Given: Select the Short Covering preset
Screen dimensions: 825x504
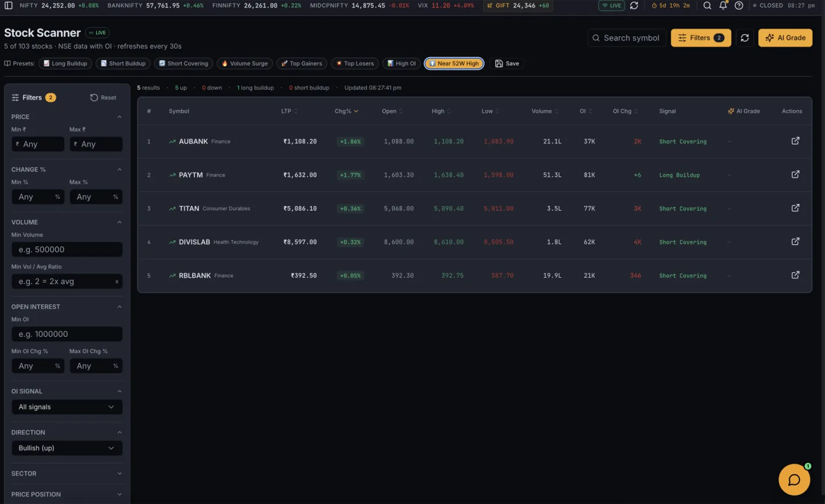Looking at the screenshot, I should click(x=183, y=64).
